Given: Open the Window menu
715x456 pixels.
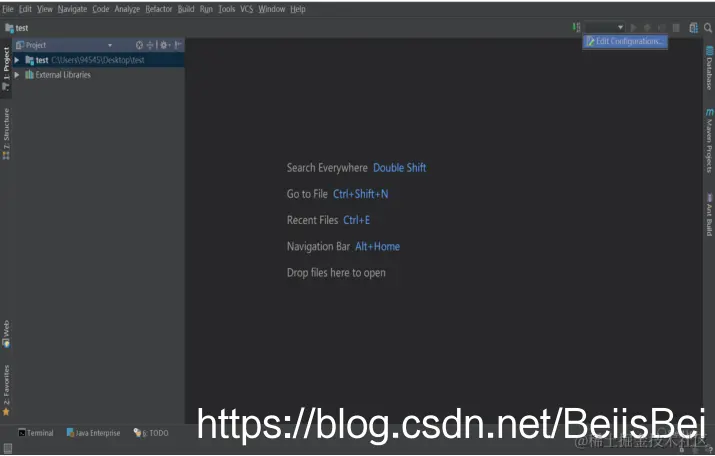Looking at the screenshot, I should 272,9.
